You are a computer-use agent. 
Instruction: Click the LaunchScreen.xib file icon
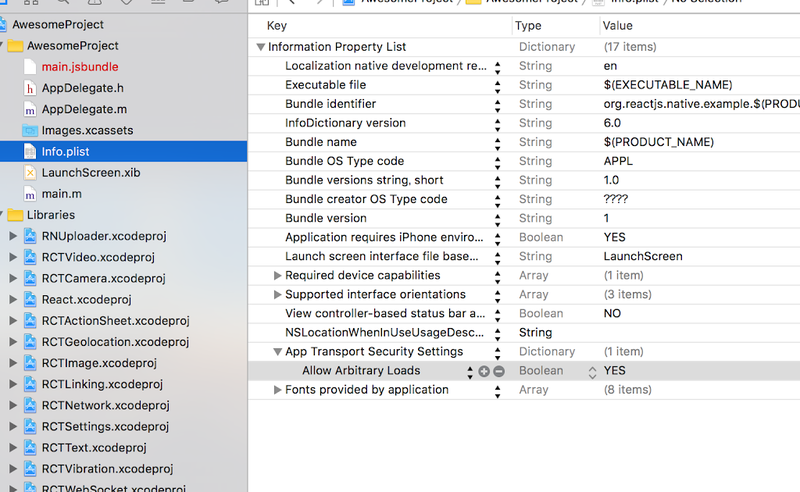click(29, 173)
